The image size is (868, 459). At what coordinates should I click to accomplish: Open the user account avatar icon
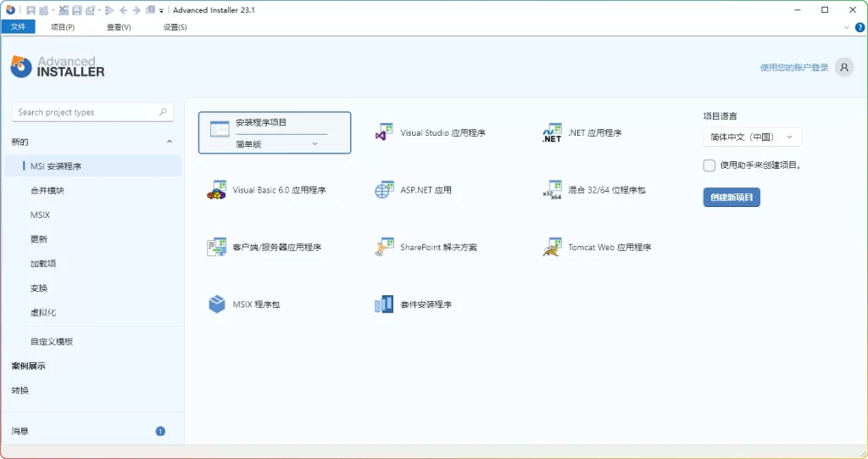[843, 68]
